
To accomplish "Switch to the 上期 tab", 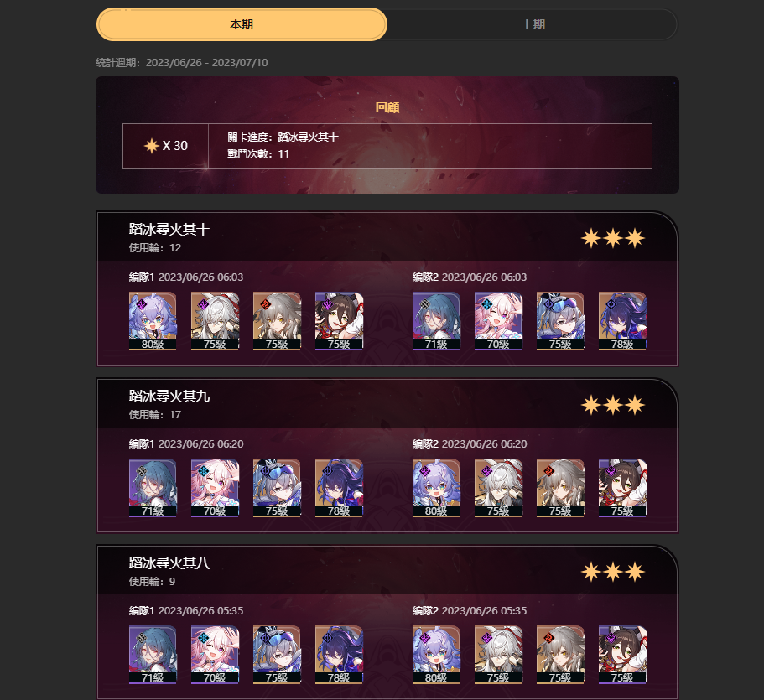I will tap(533, 24).
